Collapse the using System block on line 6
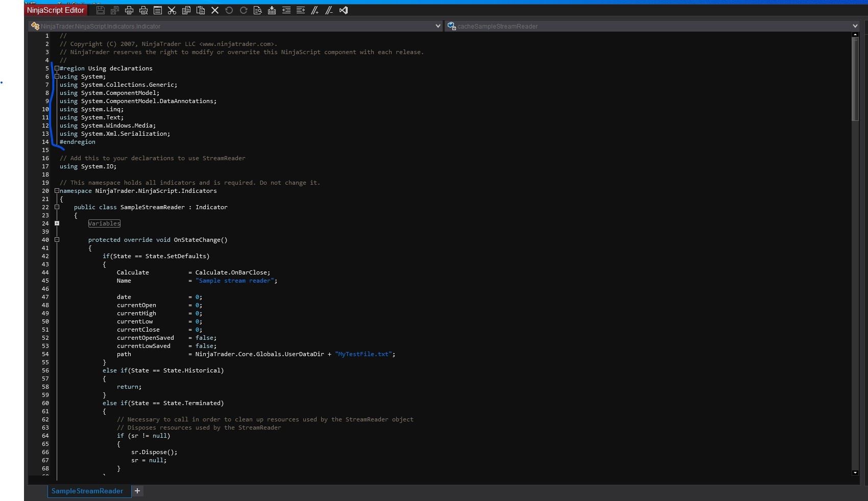This screenshot has width=868, height=501. 57,77
